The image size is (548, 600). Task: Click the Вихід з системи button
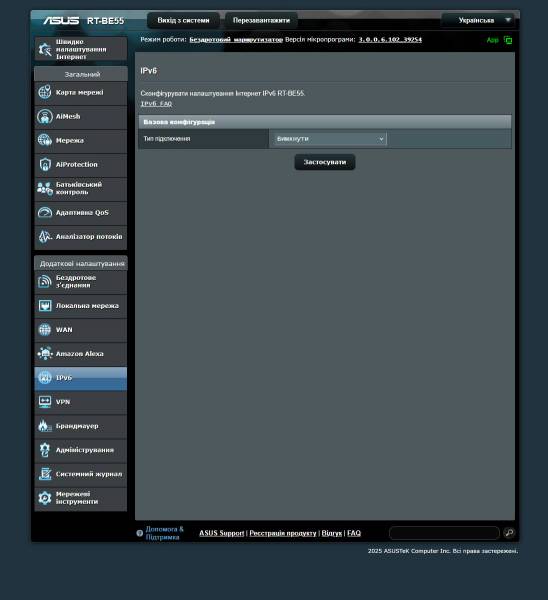(183, 20)
